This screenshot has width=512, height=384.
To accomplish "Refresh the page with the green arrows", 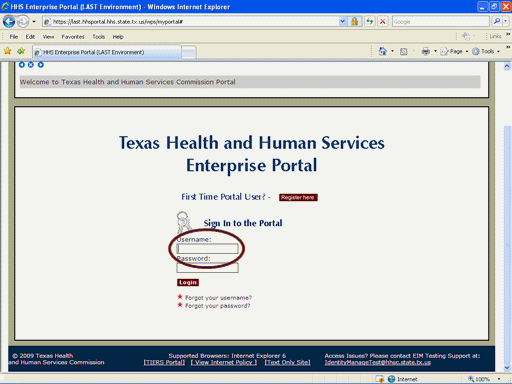I will point(369,22).
